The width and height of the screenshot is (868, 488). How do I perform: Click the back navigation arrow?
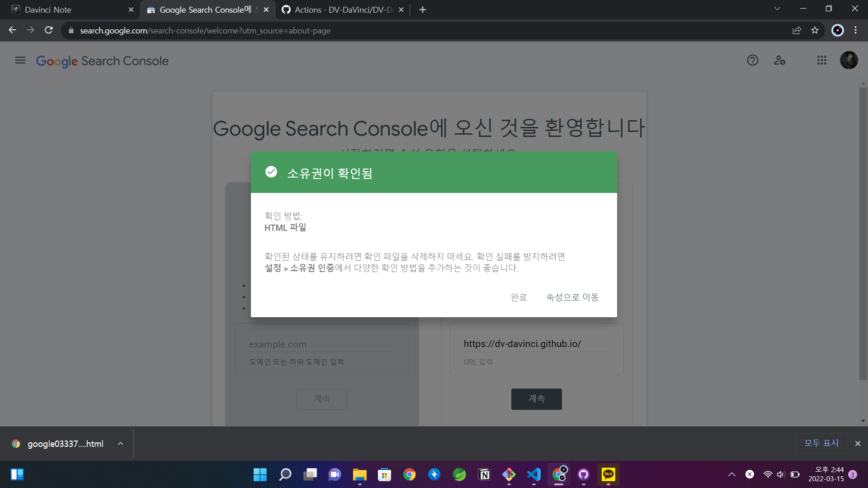(x=12, y=30)
